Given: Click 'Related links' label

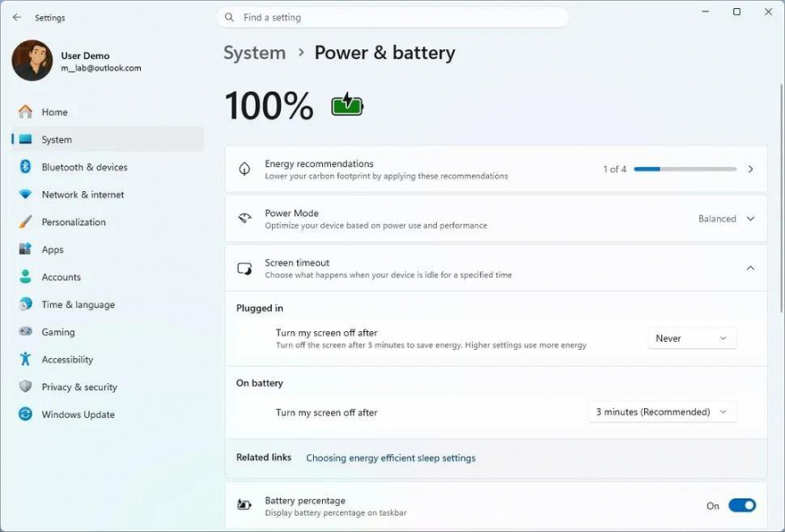Looking at the screenshot, I should coord(264,458).
